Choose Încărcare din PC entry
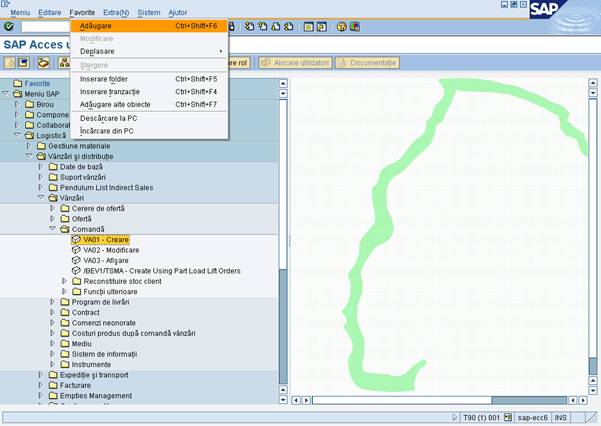This screenshot has height=426, width=601. coord(149,131)
